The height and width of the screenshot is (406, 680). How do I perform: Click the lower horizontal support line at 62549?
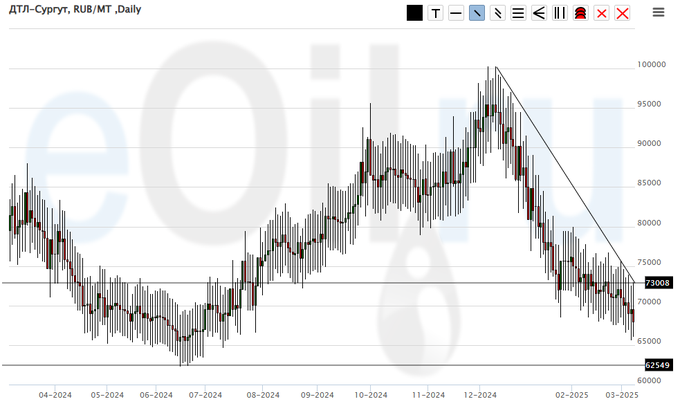(x=300, y=365)
